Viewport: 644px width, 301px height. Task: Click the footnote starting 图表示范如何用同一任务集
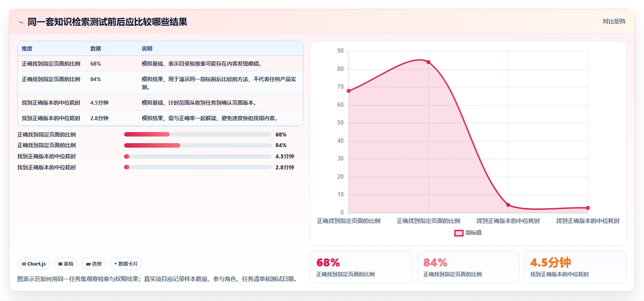pos(157,279)
